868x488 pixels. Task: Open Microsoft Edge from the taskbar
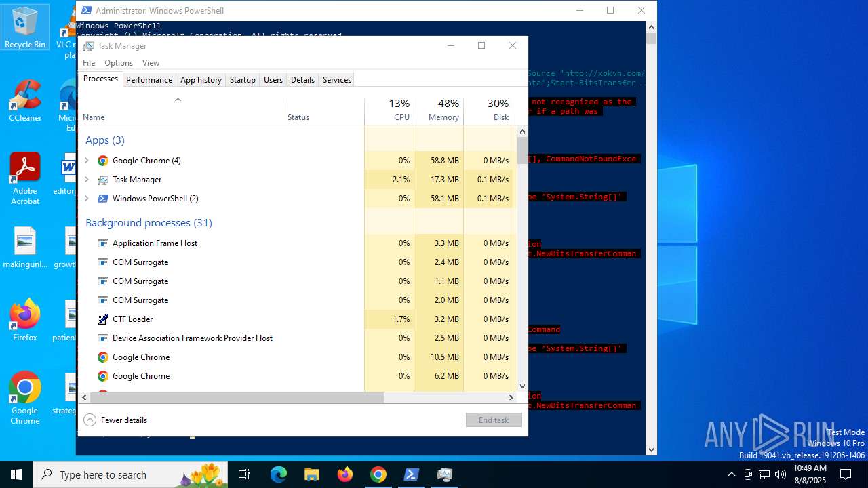[x=279, y=474]
